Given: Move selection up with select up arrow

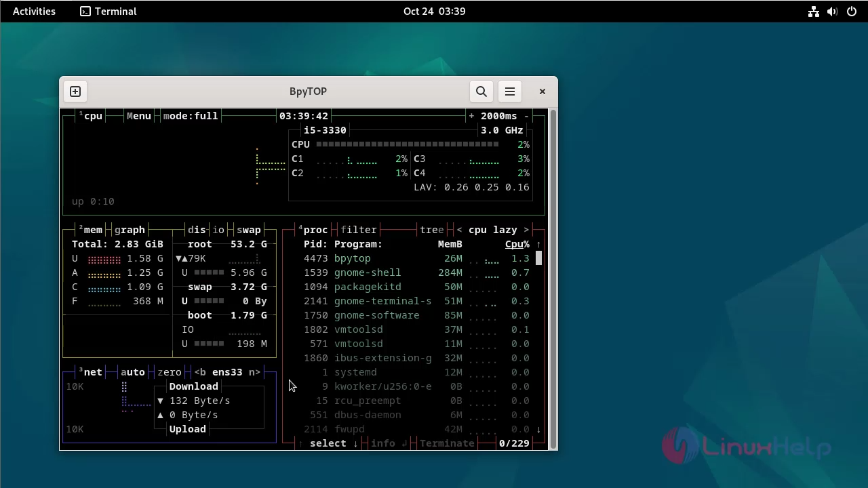Looking at the screenshot, I should pyautogui.click(x=301, y=443).
